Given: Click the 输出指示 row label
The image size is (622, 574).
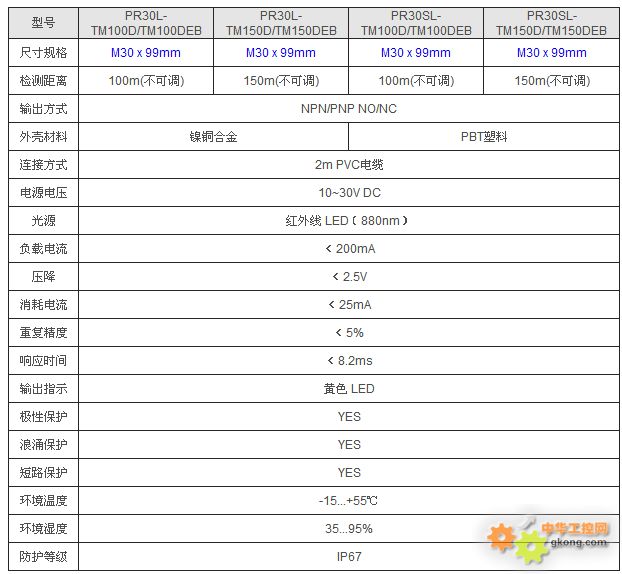Looking at the screenshot, I should coord(43,389).
